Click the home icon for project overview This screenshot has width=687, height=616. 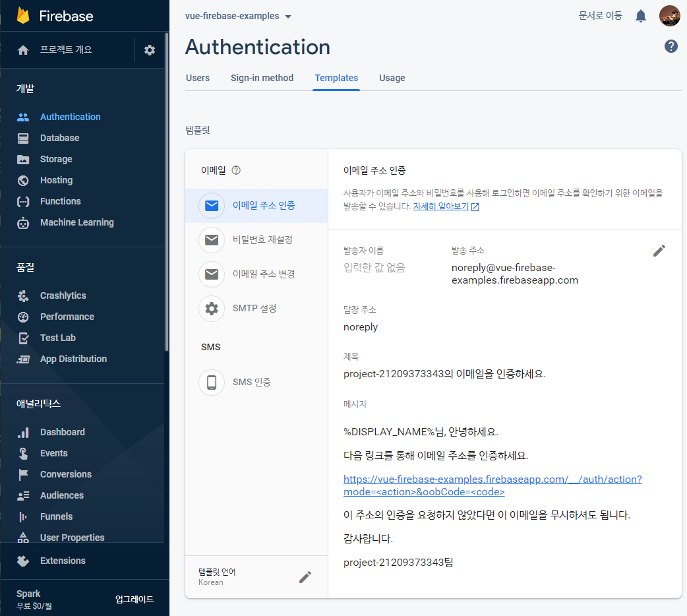(23, 50)
